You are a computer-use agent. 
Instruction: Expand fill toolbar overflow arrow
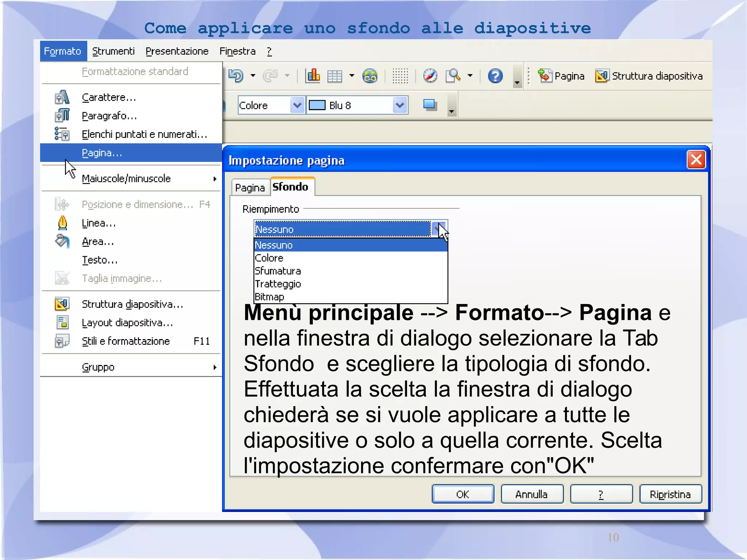pos(452,106)
